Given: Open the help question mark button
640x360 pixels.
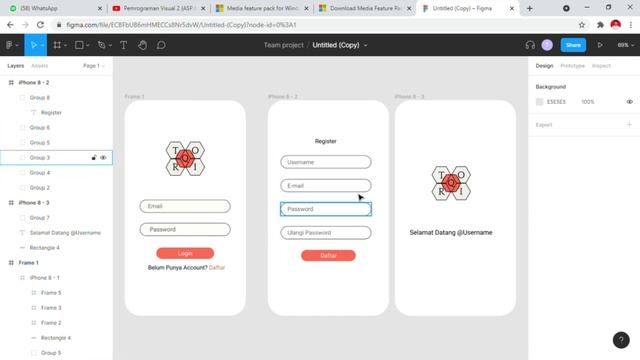Looking at the screenshot, I should coord(621,340).
